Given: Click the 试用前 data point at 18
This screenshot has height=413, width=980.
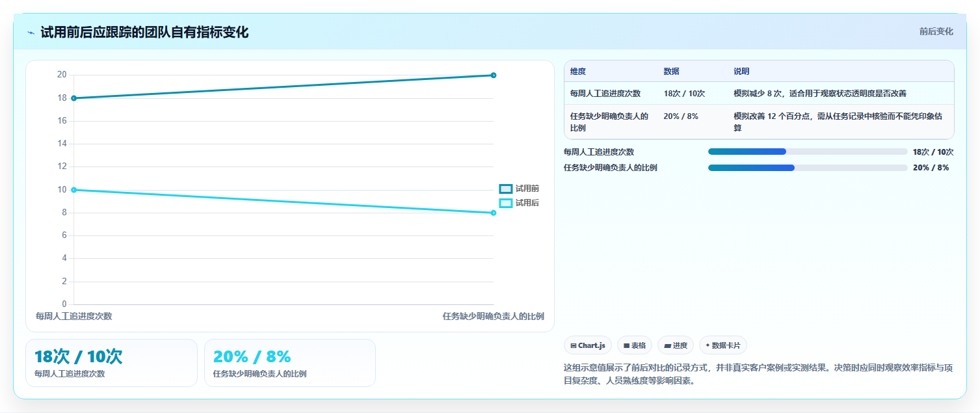Looking at the screenshot, I should coord(73,98).
